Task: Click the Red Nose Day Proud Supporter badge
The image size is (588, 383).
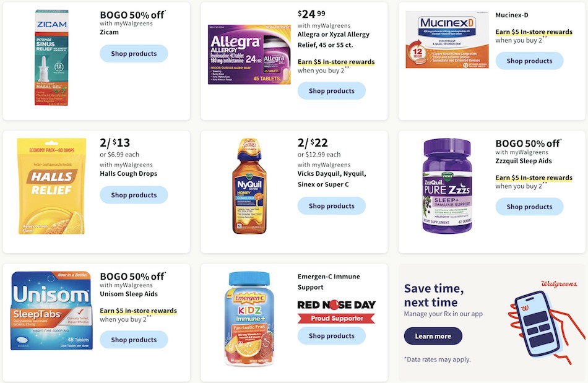Action: [x=336, y=311]
